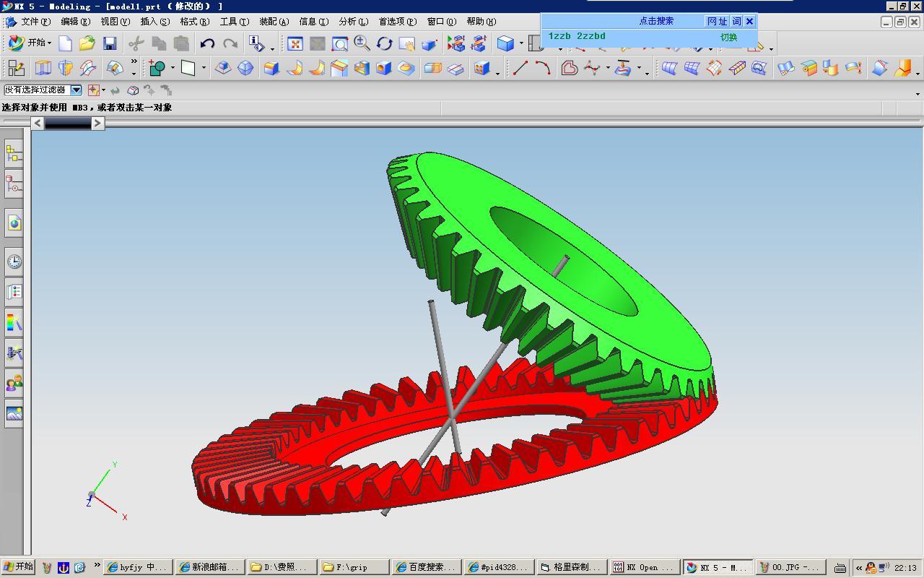Viewport: 924px width, 578px height.
Task: Click the right scroll arrow above viewport
Action: (x=98, y=124)
